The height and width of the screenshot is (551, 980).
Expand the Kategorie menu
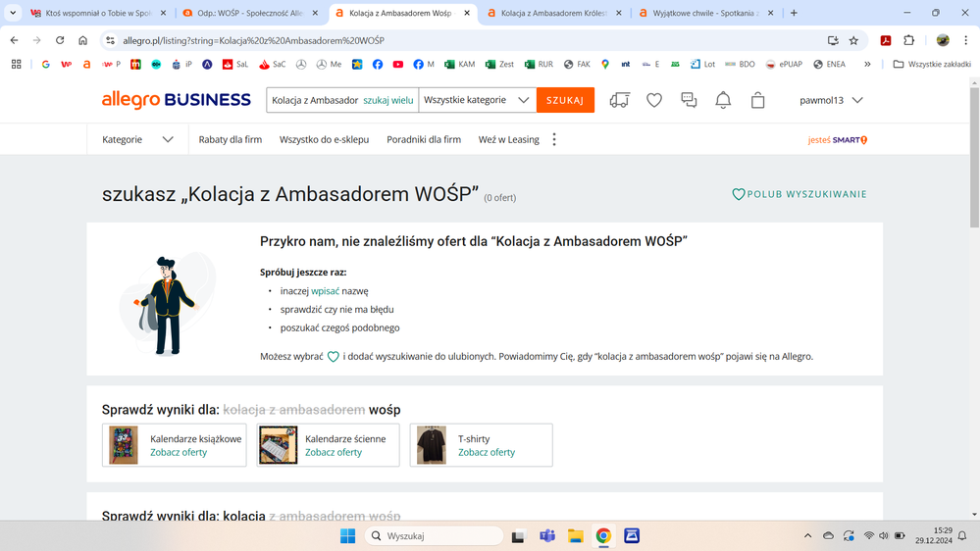coord(137,139)
